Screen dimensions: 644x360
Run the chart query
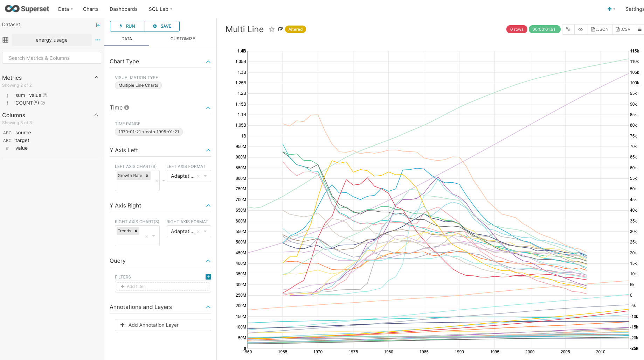[127, 26]
